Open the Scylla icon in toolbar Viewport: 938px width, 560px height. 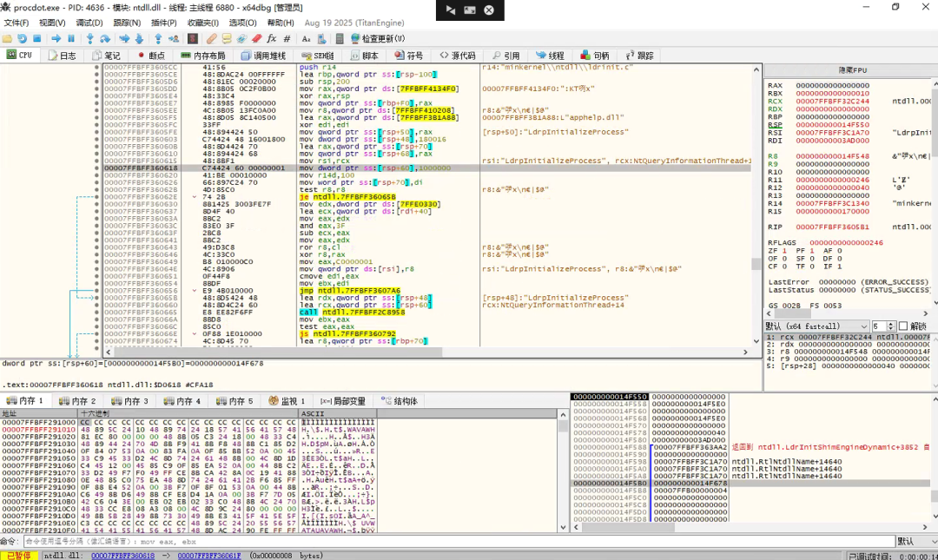click(192, 39)
